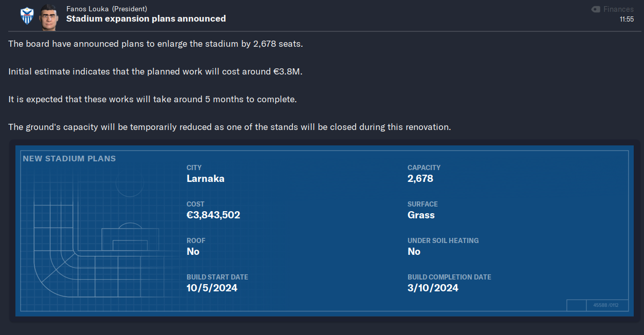Click the Roof 'No' value
644x335 pixels.
click(193, 252)
